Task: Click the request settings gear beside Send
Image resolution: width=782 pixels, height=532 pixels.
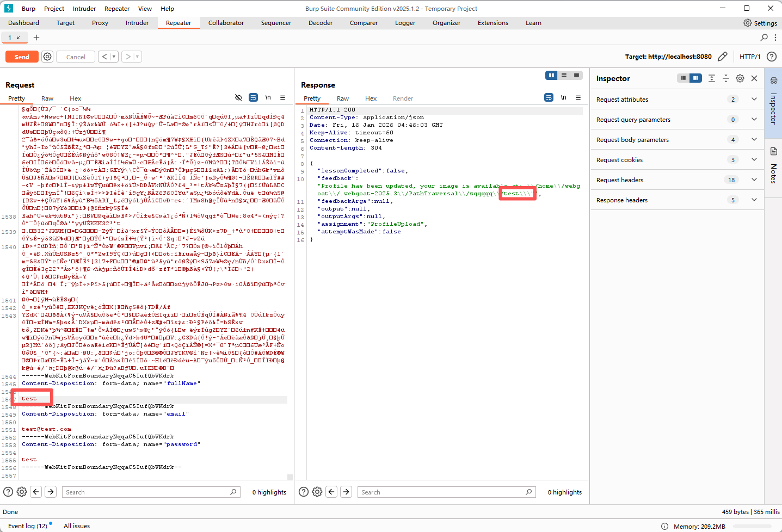Action: click(47, 57)
